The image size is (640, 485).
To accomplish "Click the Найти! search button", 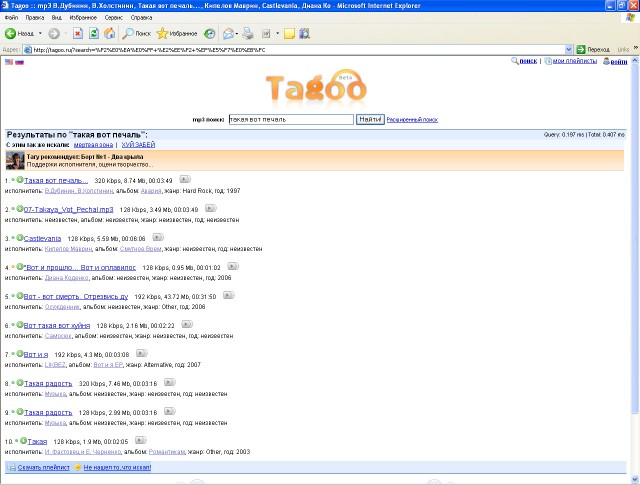I will (370, 119).
